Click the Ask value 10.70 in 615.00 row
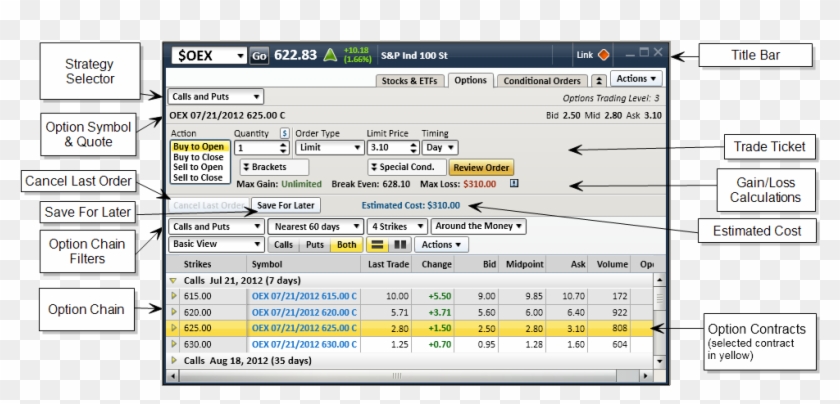This screenshot has width=840, height=404. (x=574, y=296)
